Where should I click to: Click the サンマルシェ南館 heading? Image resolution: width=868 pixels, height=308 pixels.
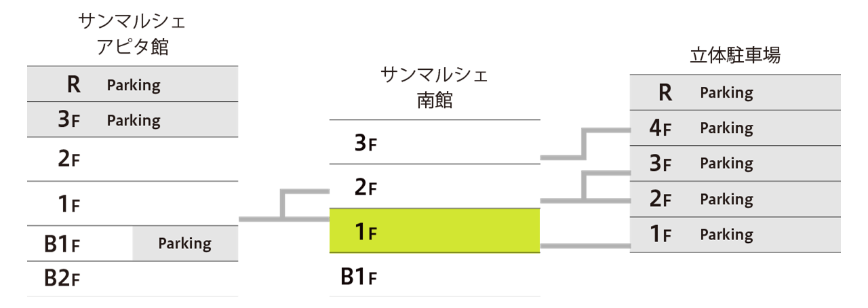[x=435, y=87]
